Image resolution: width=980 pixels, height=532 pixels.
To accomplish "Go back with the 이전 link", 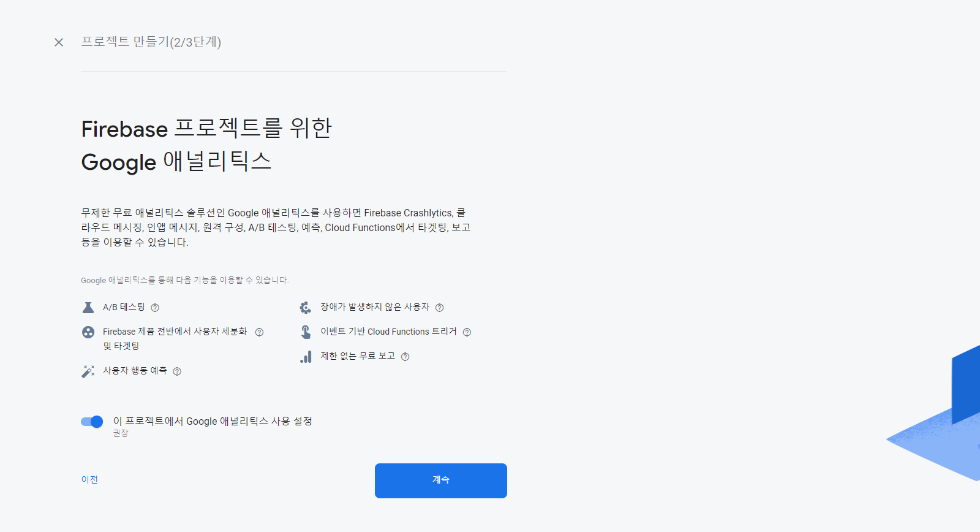I will (x=89, y=479).
